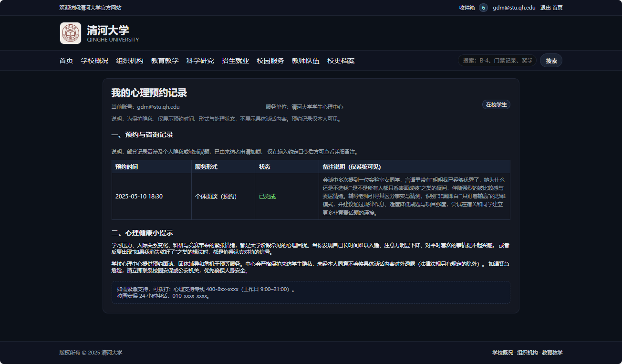The image size is (622, 364).
Task: Click 退出 to log out
Action: click(x=545, y=8)
